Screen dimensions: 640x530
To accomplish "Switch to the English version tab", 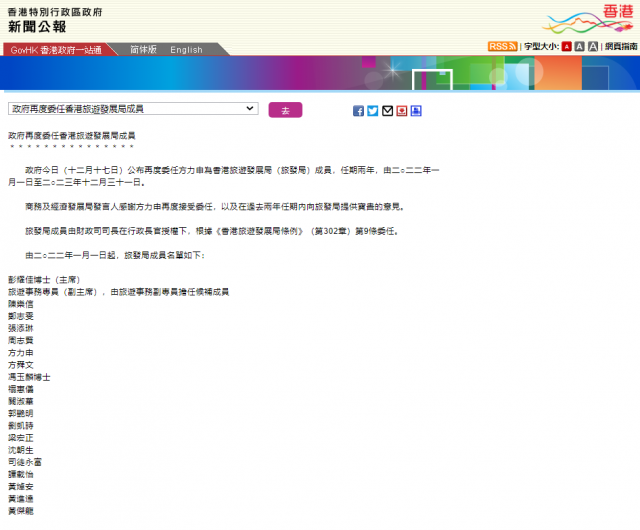I will (x=186, y=49).
